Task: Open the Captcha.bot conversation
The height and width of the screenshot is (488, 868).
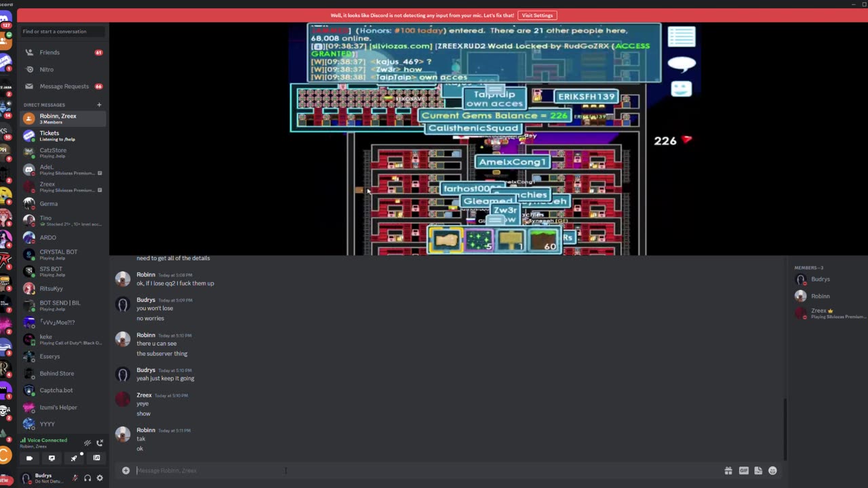Action: pos(63,390)
